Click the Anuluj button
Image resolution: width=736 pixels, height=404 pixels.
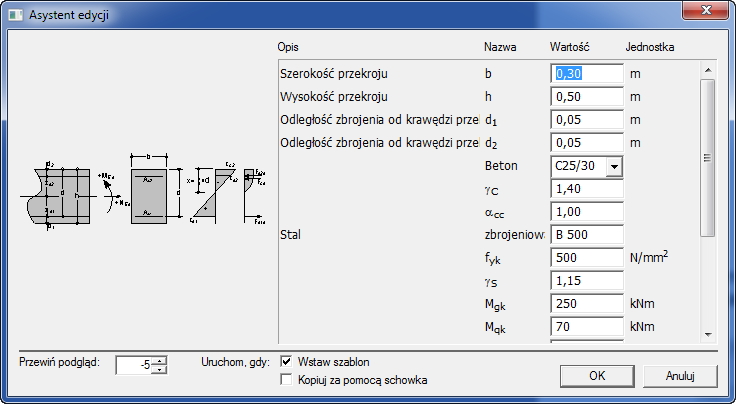(x=680, y=376)
